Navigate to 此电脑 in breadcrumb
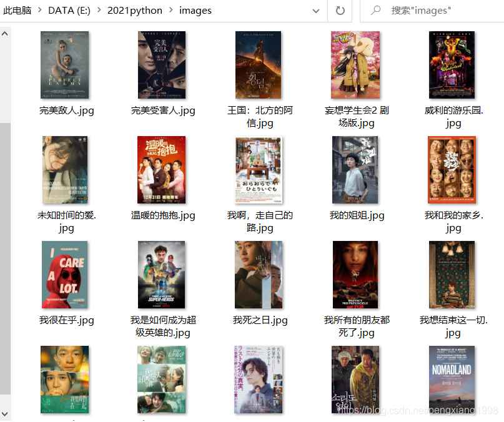This screenshot has width=504, height=422. tap(17, 11)
